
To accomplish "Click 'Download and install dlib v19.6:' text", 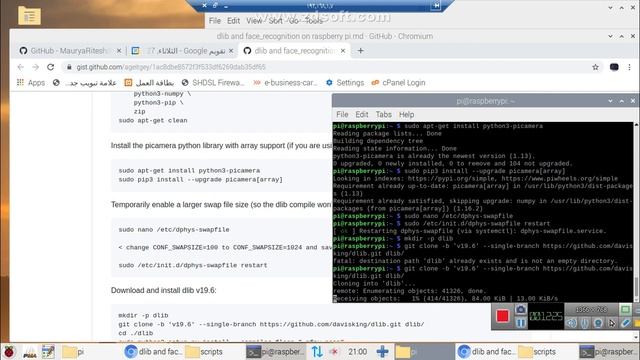I will point(164,290).
